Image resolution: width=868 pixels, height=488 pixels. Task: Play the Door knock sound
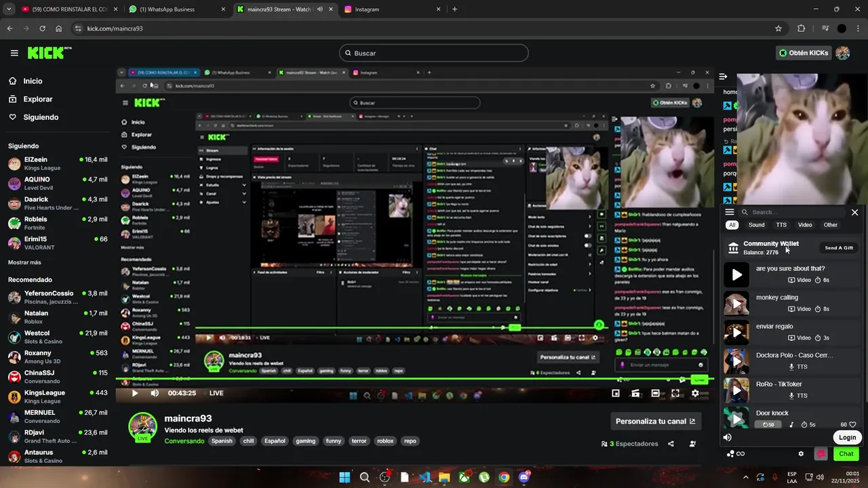(736, 418)
